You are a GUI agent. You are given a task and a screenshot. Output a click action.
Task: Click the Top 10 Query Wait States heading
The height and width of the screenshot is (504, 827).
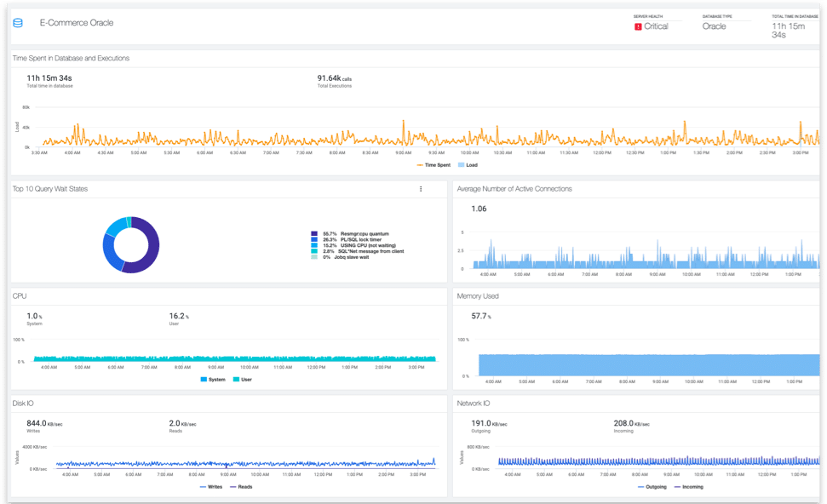coord(50,189)
